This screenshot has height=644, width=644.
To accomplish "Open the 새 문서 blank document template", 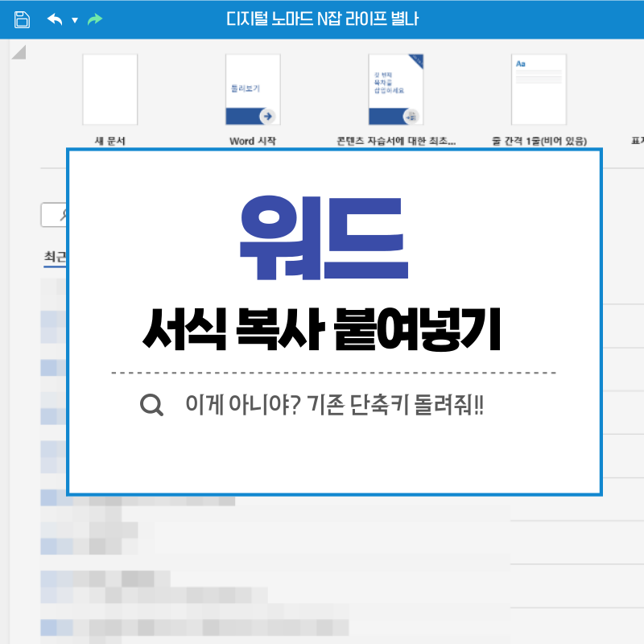I will pos(110,89).
